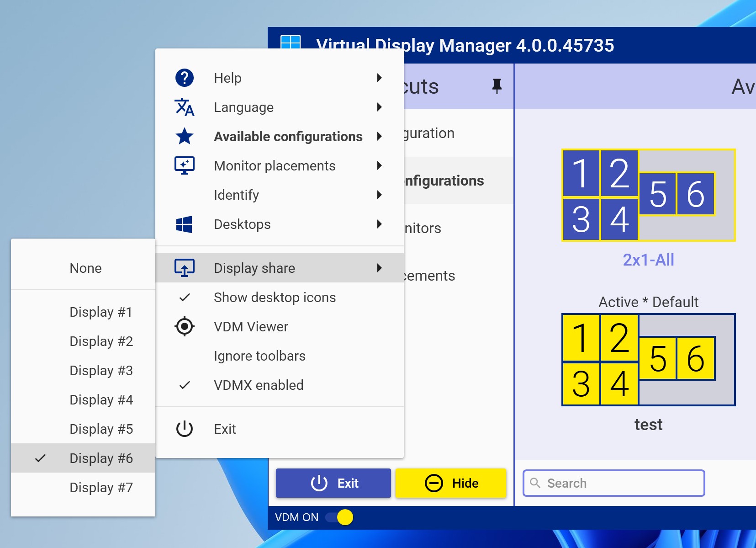This screenshot has width=756, height=548.
Task: Click the blue Exit button
Action: 333,483
